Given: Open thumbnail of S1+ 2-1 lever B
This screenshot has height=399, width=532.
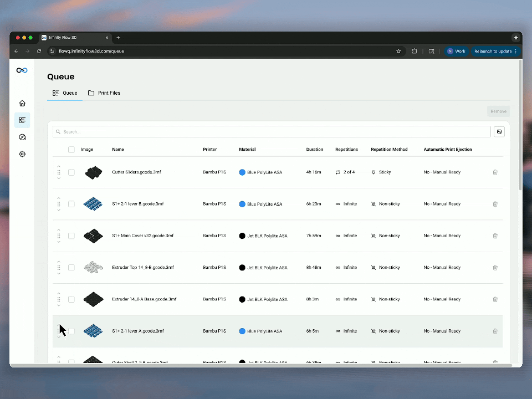Looking at the screenshot, I should point(93,204).
